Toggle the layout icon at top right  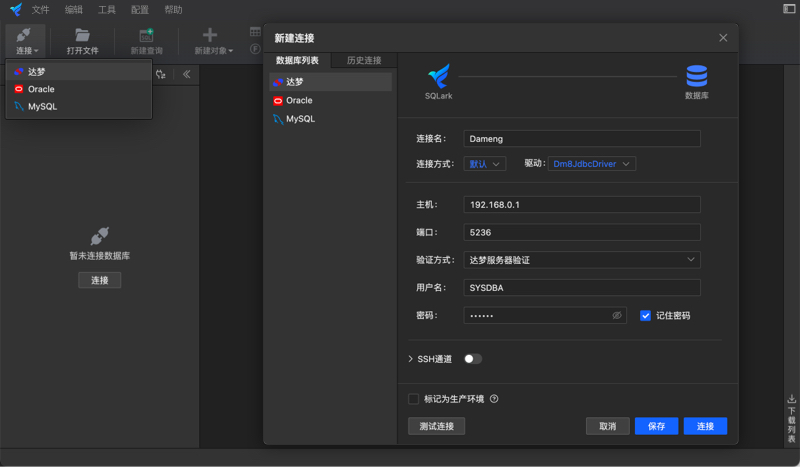pos(789,9)
